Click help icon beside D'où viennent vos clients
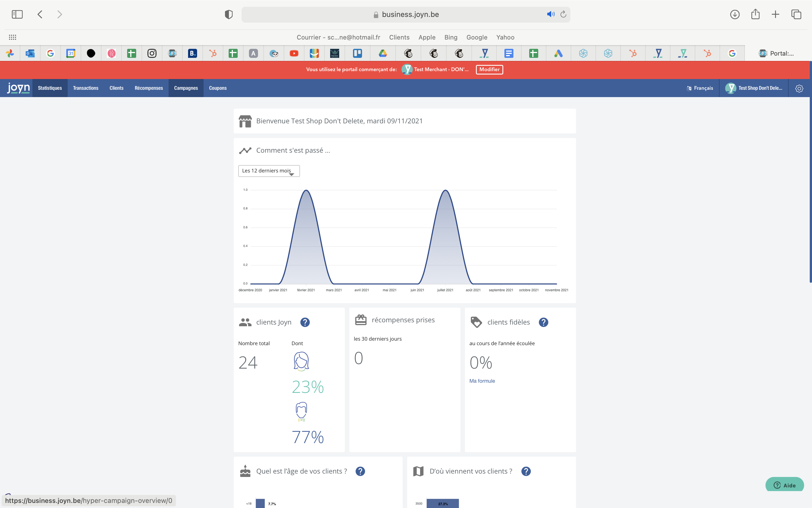 pyautogui.click(x=526, y=471)
